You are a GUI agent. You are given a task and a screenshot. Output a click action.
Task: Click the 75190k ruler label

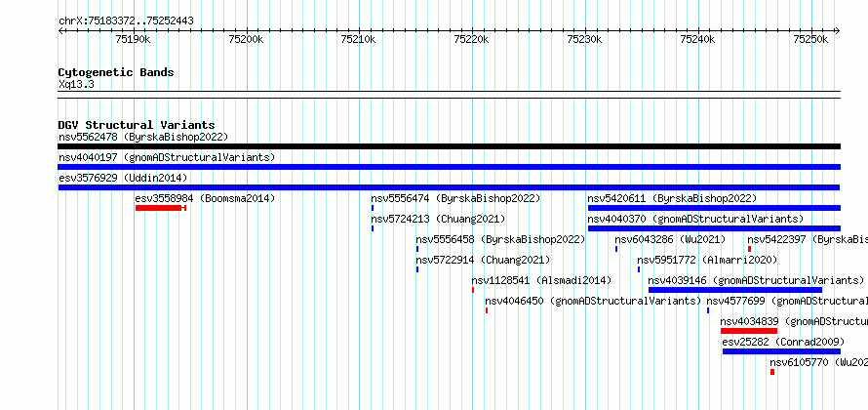133,39
